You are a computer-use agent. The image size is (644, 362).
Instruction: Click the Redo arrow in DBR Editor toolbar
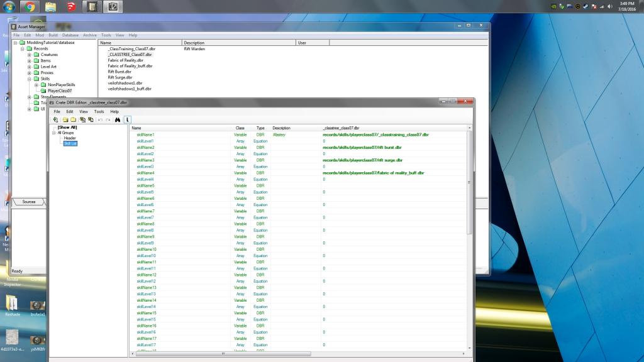[108, 119]
